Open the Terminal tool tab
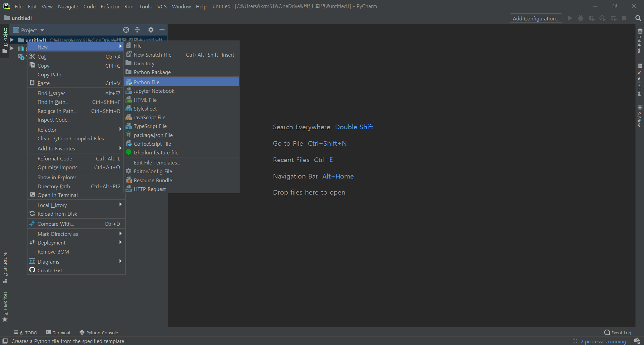The width and height of the screenshot is (644, 345). coord(58,333)
